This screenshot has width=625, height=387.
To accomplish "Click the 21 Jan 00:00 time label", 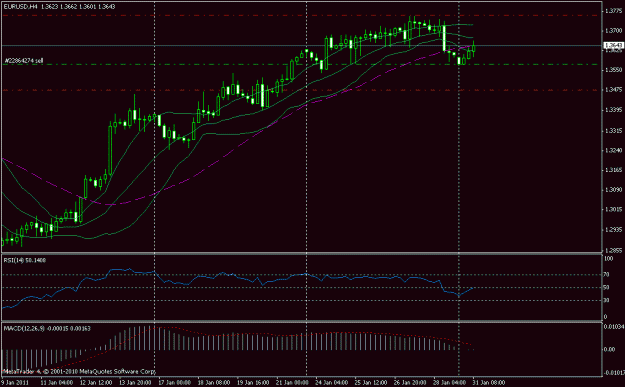I will click(292, 383).
